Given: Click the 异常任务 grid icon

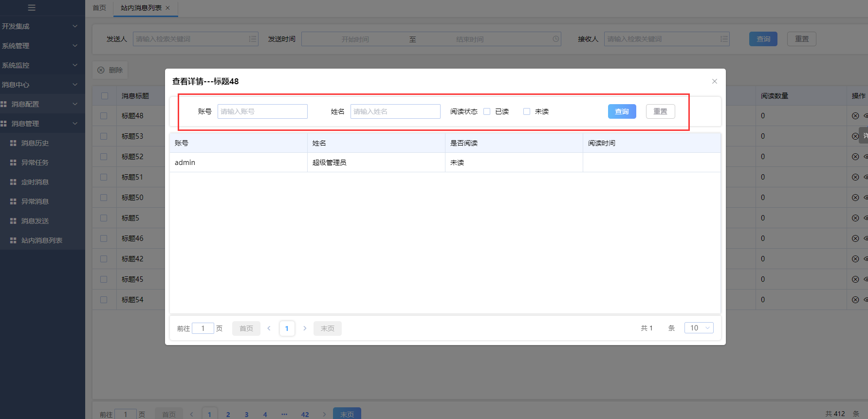Looking at the screenshot, I should [x=13, y=163].
